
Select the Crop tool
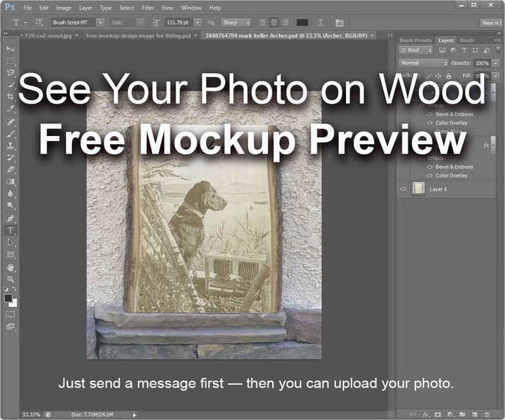point(10,97)
